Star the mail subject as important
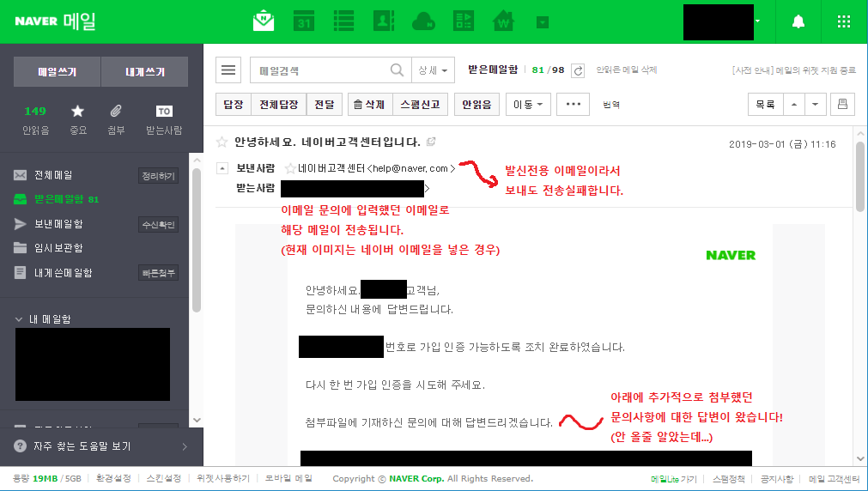The width and height of the screenshot is (868, 491). point(222,142)
